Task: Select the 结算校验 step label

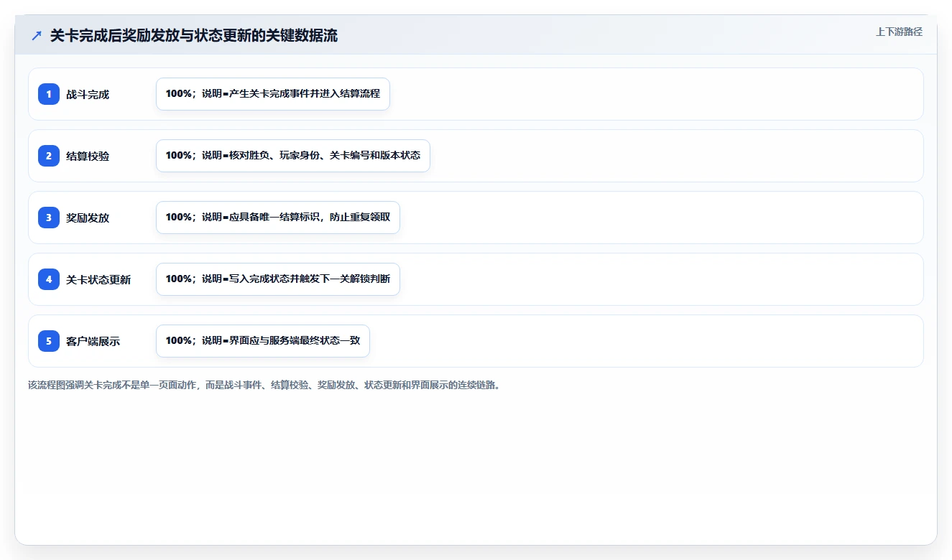Action: point(88,156)
